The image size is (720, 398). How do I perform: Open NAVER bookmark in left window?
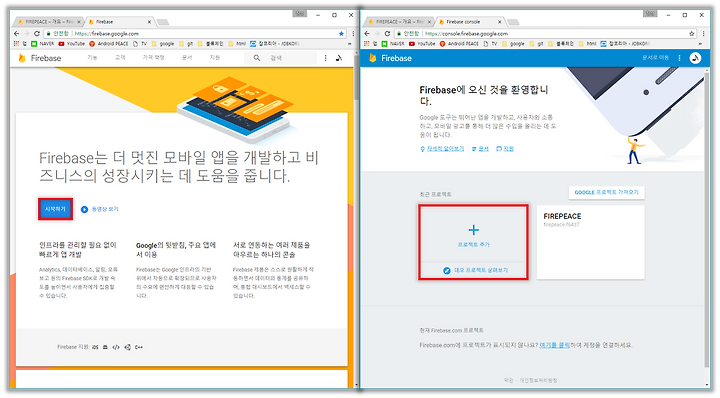pyautogui.click(x=43, y=44)
